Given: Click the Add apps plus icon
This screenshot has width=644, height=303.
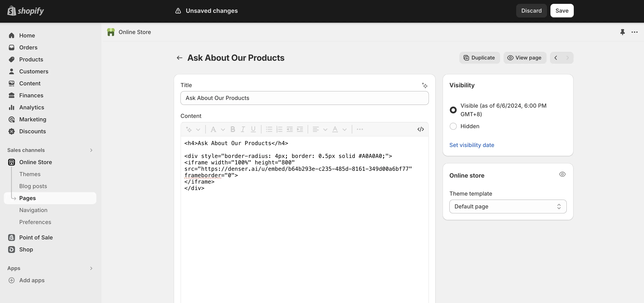Looking at the screenshot, I should point(12,280).
